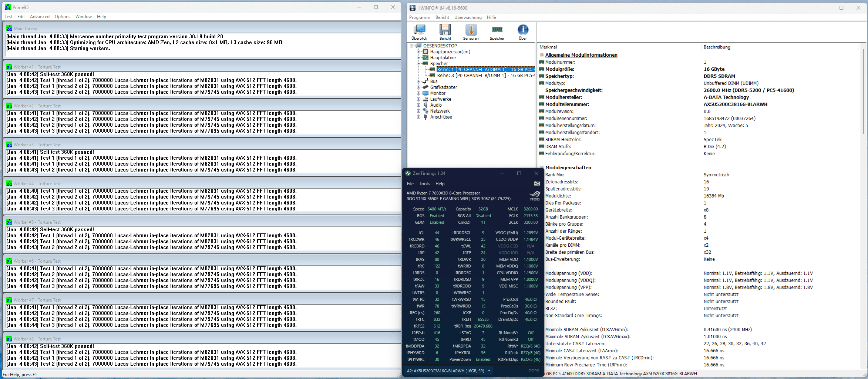Click Worker #6 Torture Test icon
The image size is (868, 379).
coord(9,261)
